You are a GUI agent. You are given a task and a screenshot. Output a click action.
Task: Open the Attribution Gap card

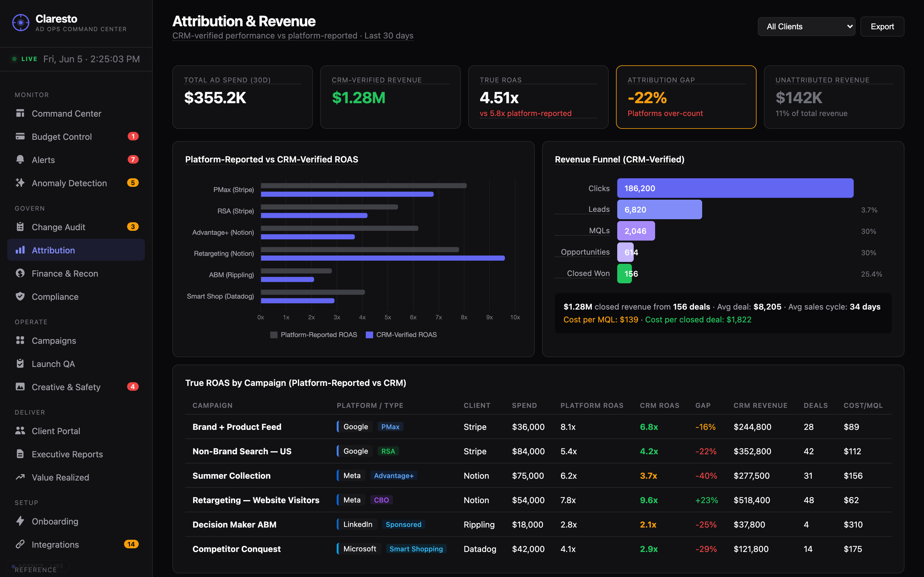686,97
